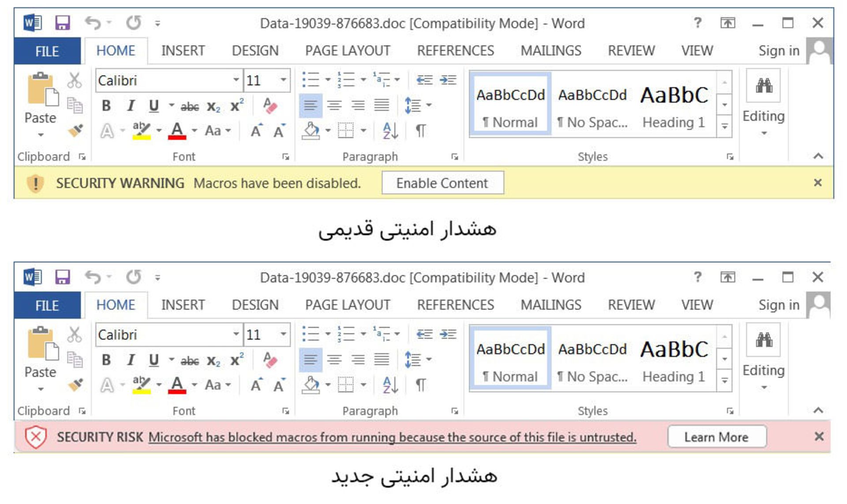
Task: Click the Sort A-Z icon
Action: [x=390, y=130]
